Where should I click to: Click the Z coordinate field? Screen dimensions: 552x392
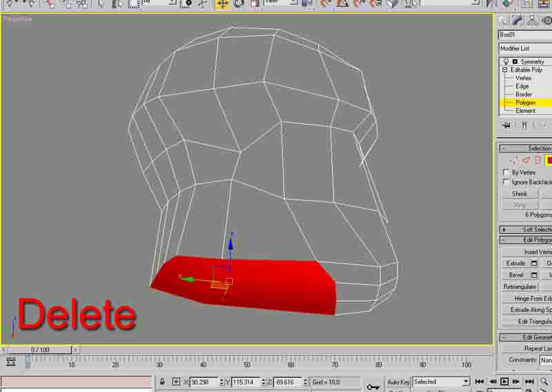coord(288,382)
